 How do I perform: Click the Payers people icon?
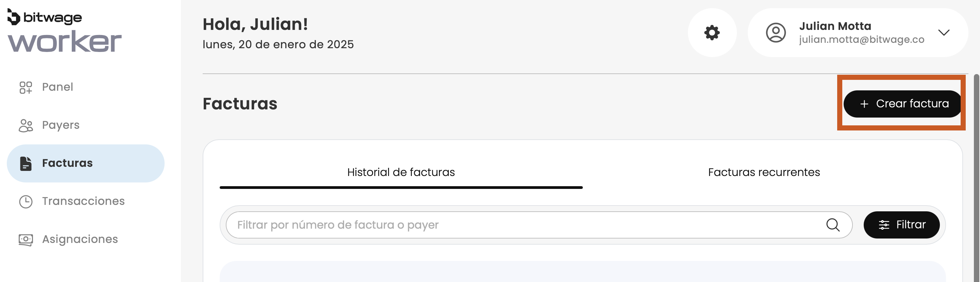click(x=26, y=125)
